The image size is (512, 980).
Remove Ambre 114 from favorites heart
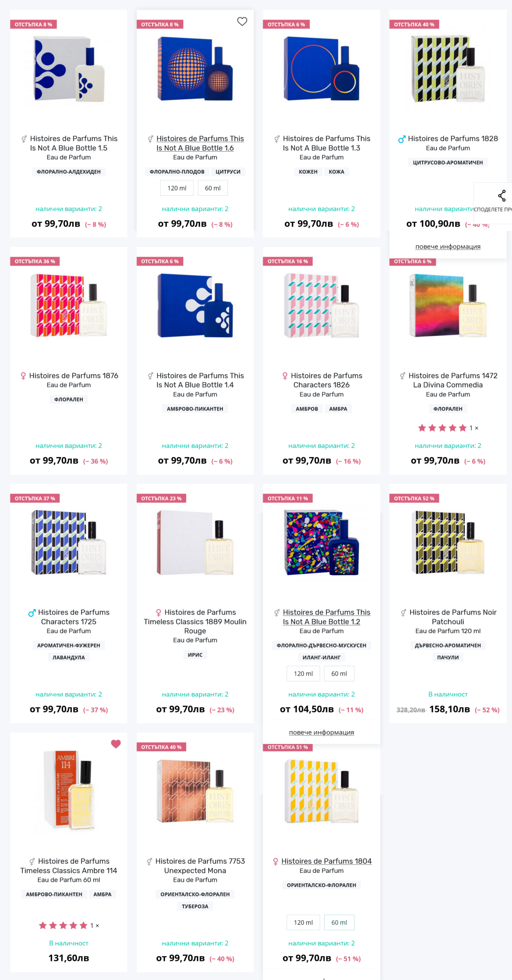[x=116, y=744]
